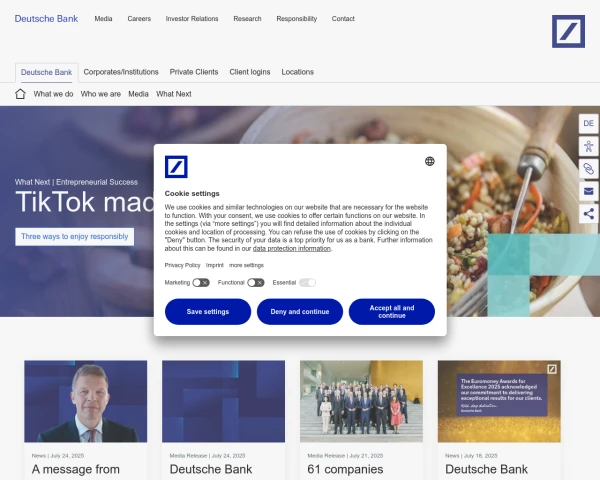Open the share icon in sidebar
Viewport: 600px width, 480px height.
pos(589,214)
